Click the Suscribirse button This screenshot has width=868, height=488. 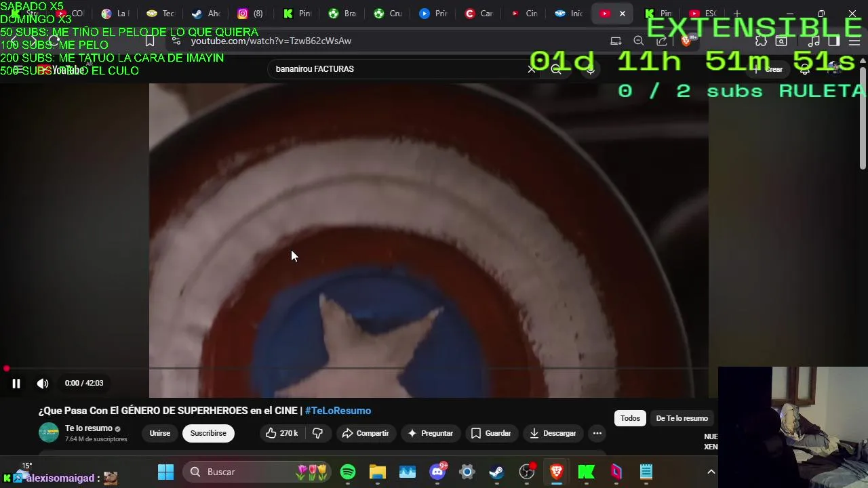click(x=208, y=433)
